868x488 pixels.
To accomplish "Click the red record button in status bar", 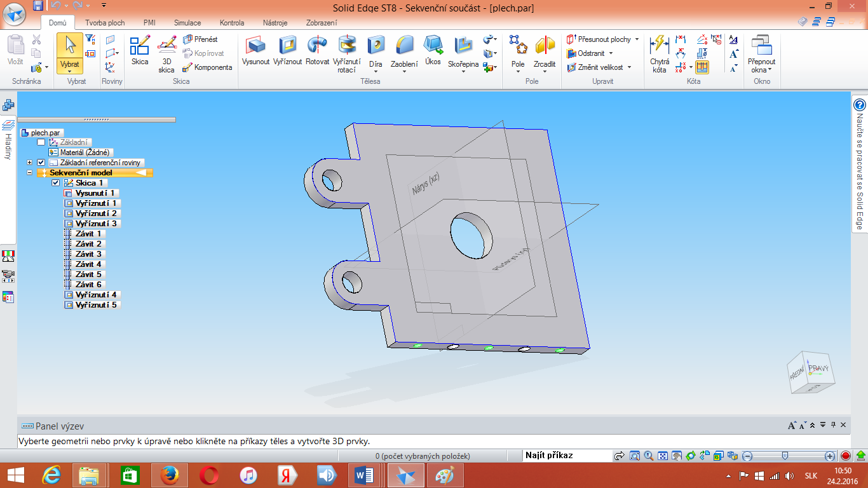I will pos(846,456).
